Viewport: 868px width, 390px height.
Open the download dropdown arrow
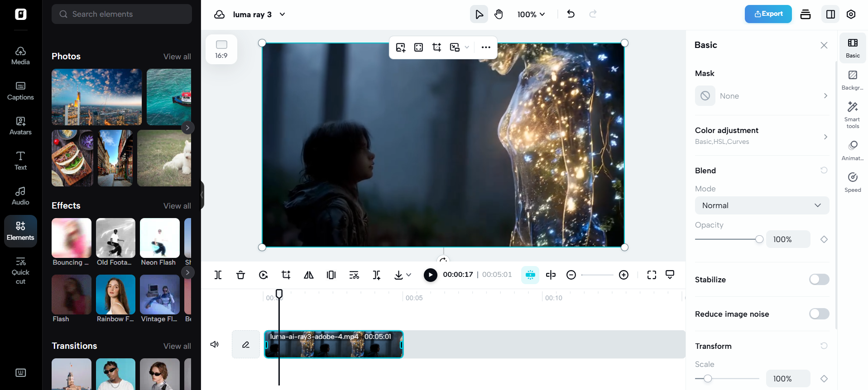click(409, 275)
